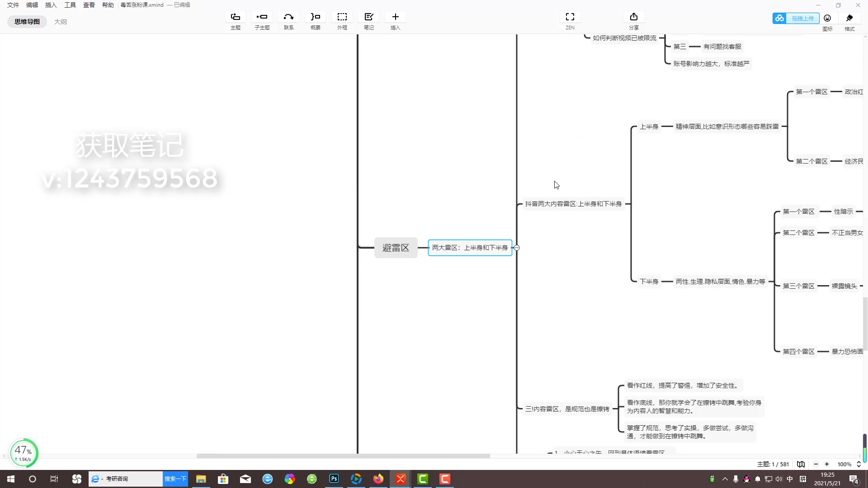Open the 查看 menu

[89, 5]
